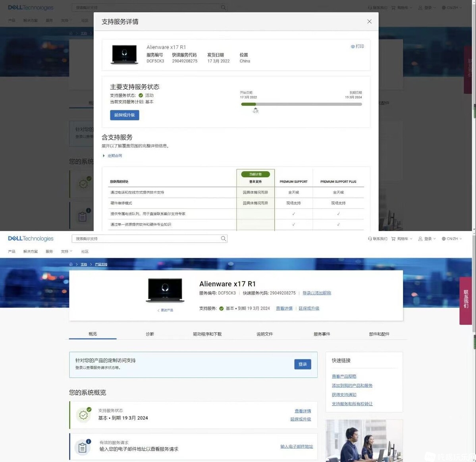
Task: Click the PREMIUM SUPPORT column header
Action: [x=293, y=182]
